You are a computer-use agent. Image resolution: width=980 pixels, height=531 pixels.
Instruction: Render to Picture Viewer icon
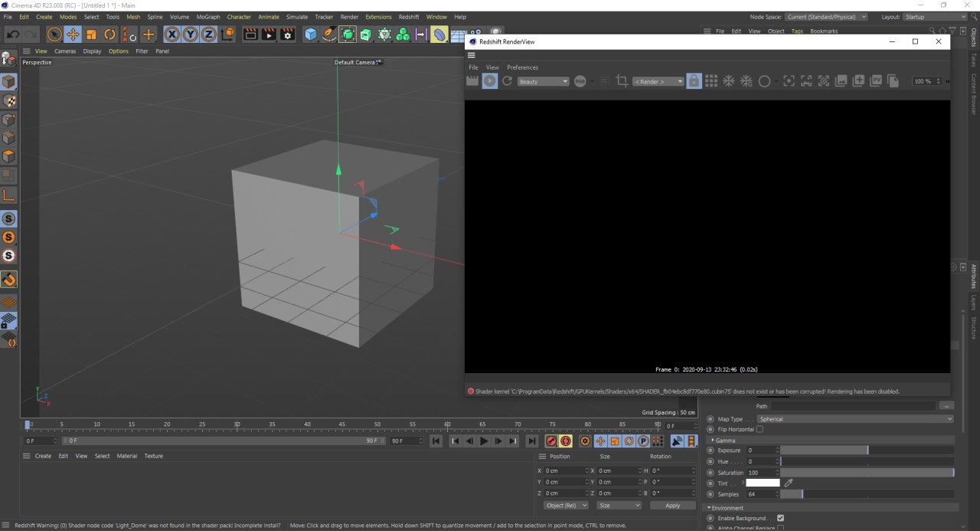coord(269,34)
